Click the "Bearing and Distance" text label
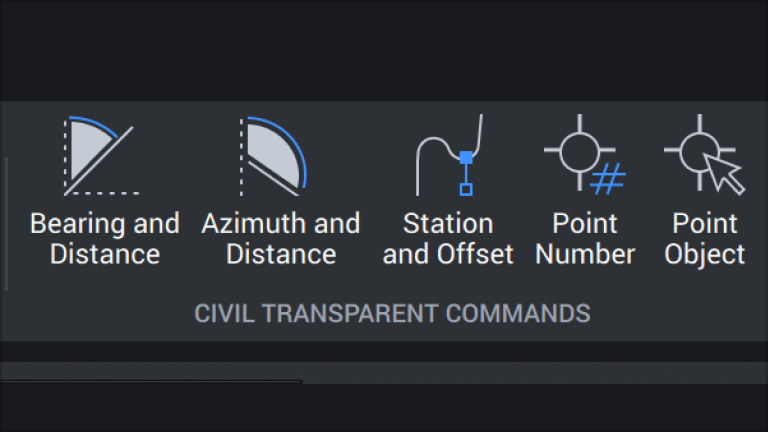Image resolution: width=768 pixels, height=432 pixels. click(105, 239)
